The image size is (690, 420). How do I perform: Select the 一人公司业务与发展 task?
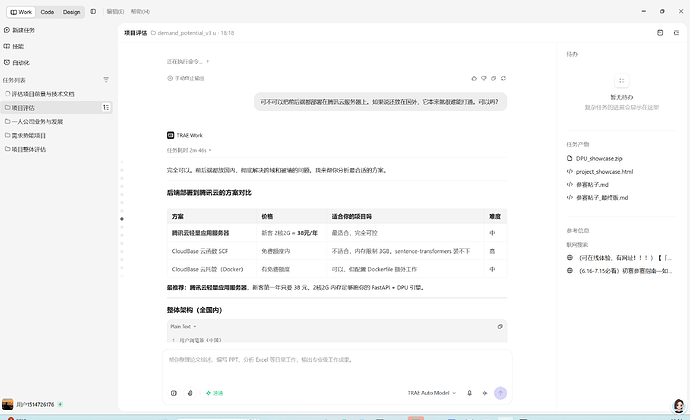[x=34, y=122]
